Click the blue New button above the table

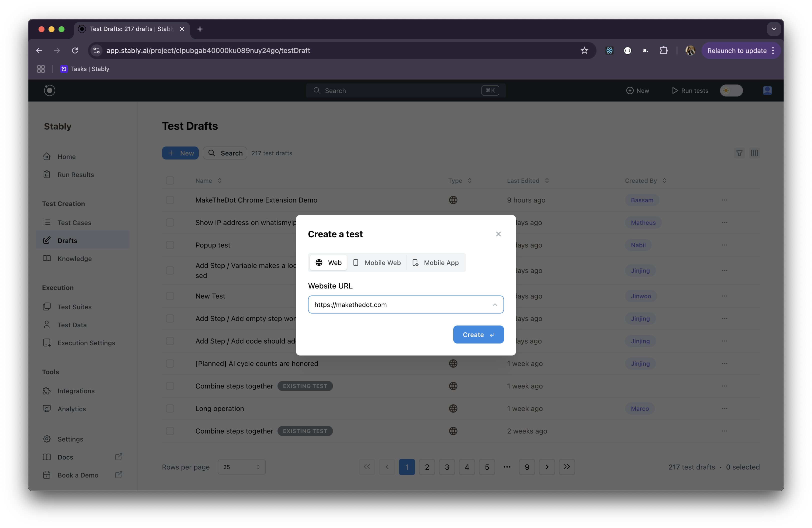pos(180,153)
